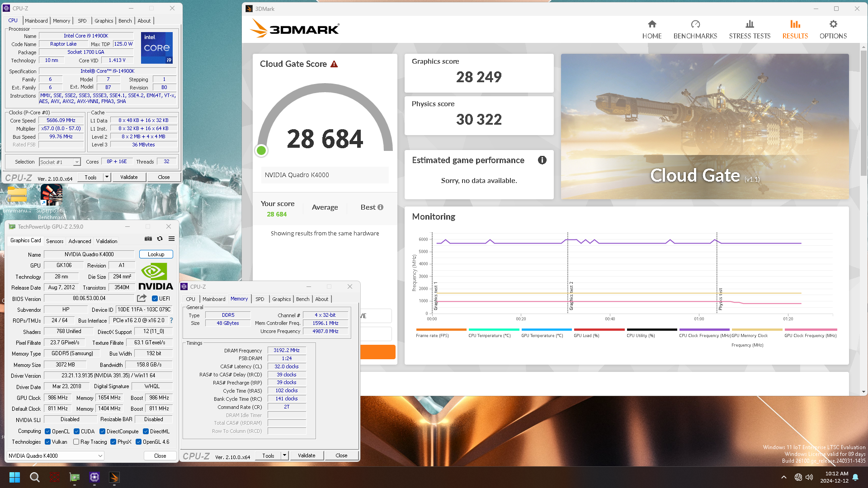The height and width of the screenshot is (488, 868).
Task: Click the PCIe bus interface question mark
Action: (171, 320)
